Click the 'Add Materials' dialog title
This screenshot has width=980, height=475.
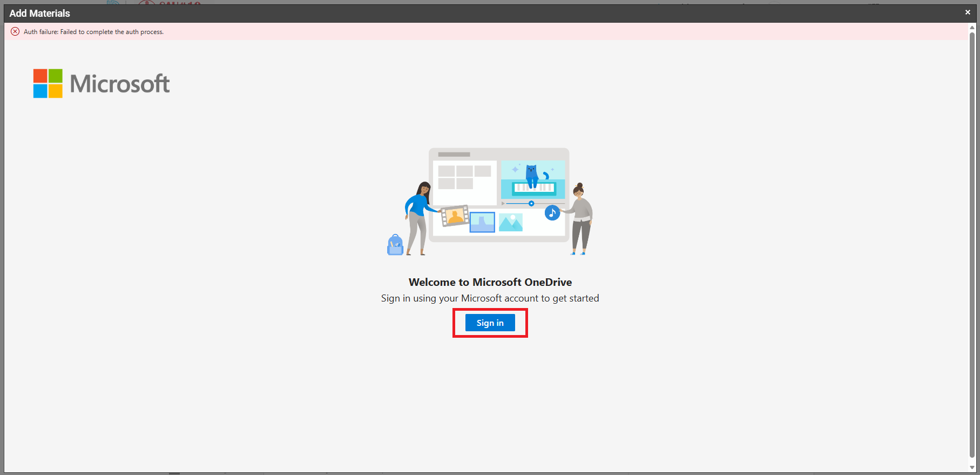(x=40, y=14)
